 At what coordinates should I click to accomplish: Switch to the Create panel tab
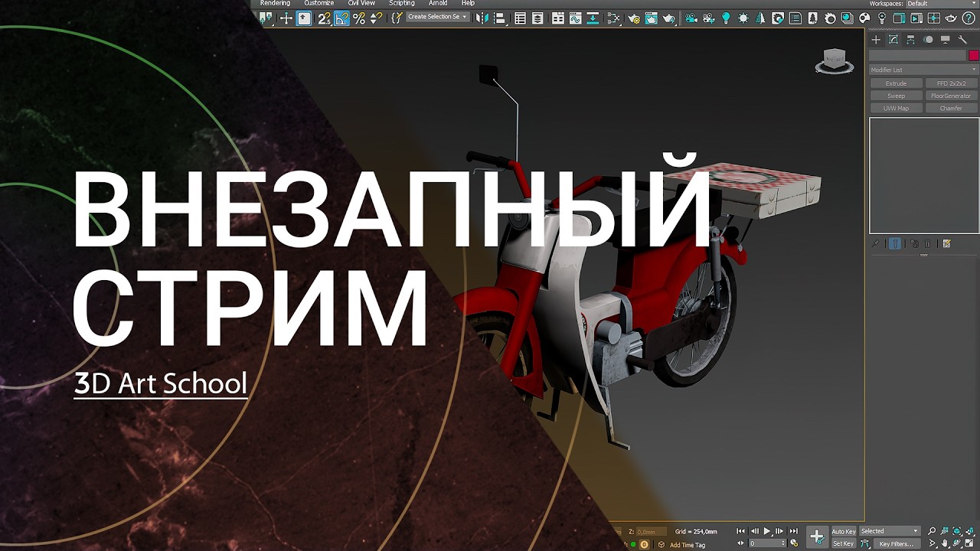coord(876,40)
